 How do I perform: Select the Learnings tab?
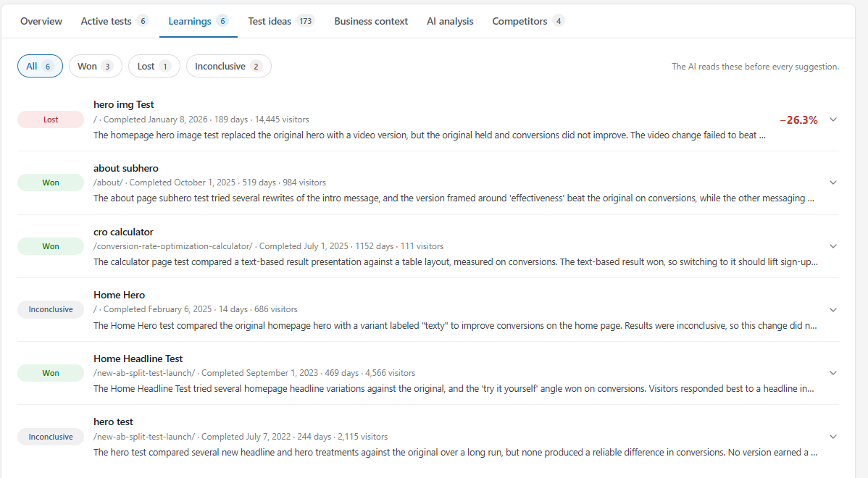point(199,21)
